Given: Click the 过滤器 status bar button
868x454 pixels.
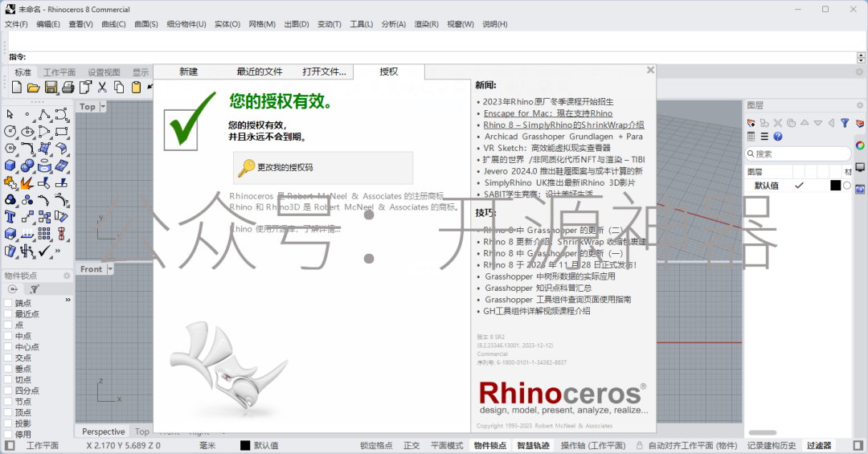Looking at the screenshot, I should (x=819, y=446).
